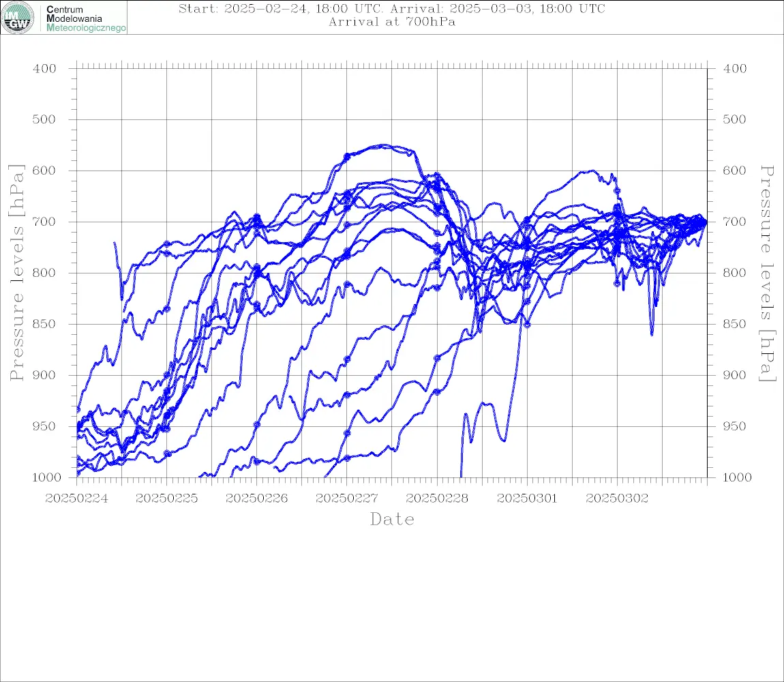Image resolution: width=784 pixels, height=682 pixels.
Task: Click the left axis 900 label
Action: coord(44,375)
